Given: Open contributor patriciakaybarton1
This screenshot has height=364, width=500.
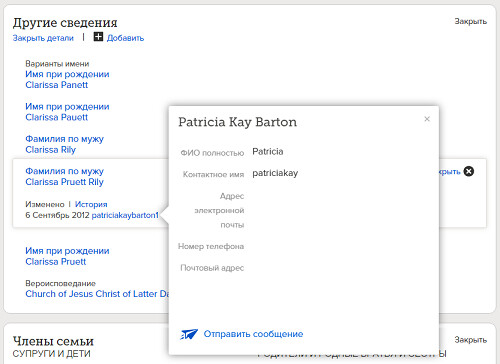Looking at the screenshot, I should tap(125, 215).
